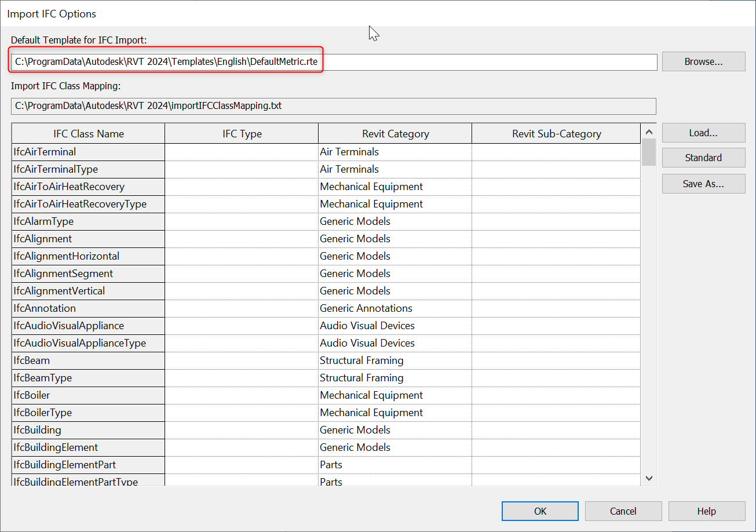Select the Default Template file path field
The height and width of the screenshot is (532, 756).
333,61
